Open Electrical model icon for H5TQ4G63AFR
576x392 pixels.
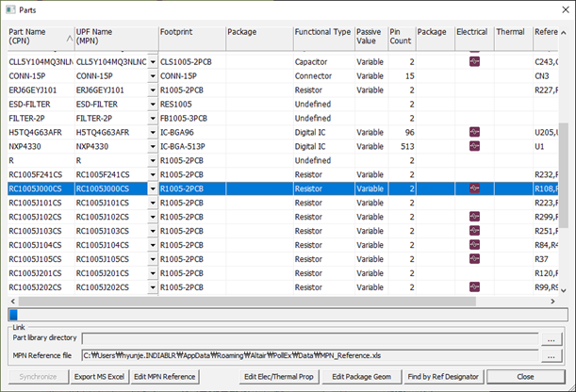[x=474, y=132]
